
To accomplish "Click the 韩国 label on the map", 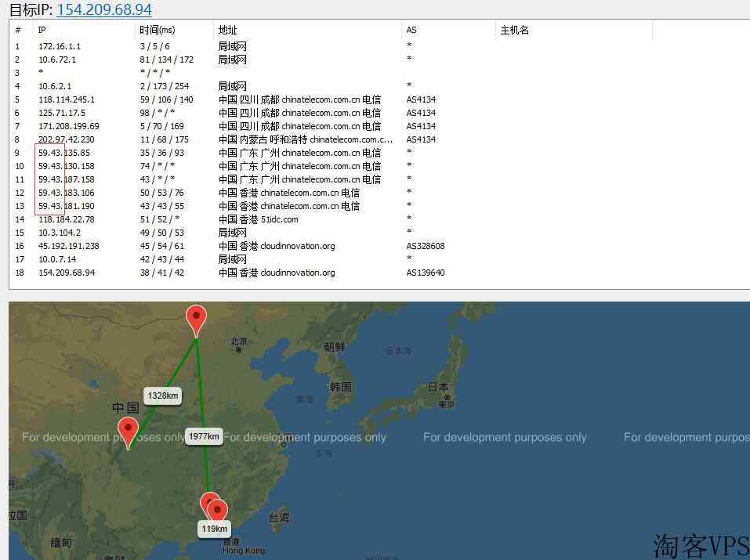I will pos(341,386).
